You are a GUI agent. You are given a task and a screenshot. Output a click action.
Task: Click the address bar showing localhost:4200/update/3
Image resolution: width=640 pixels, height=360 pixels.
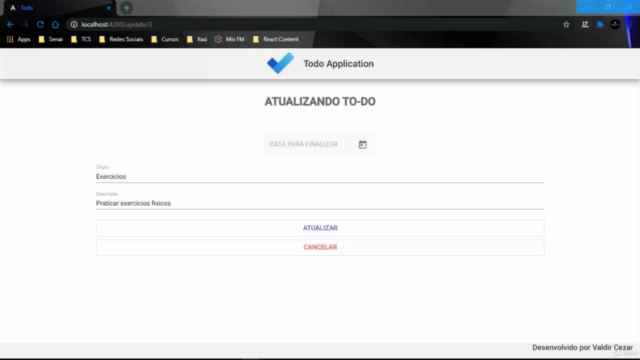312,24
